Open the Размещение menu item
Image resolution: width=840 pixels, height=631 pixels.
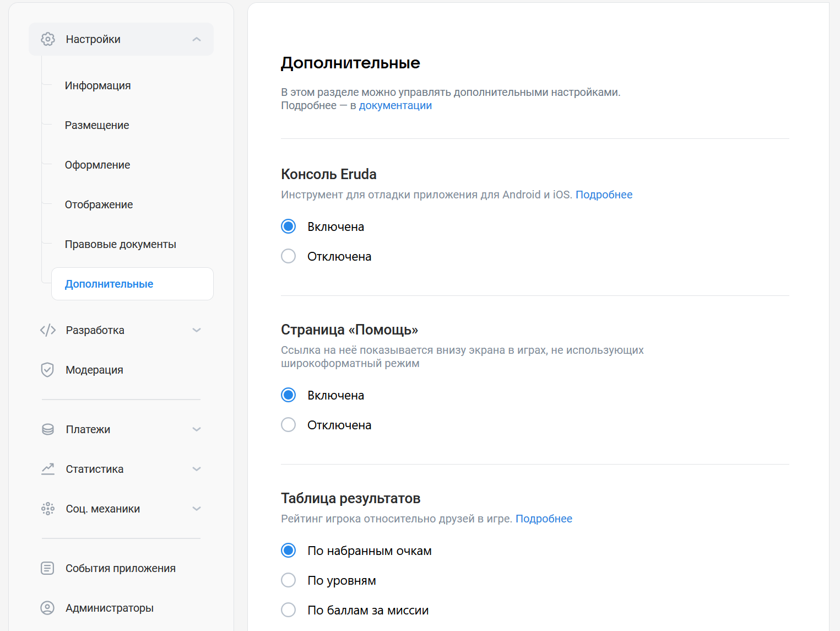point(97,125)
